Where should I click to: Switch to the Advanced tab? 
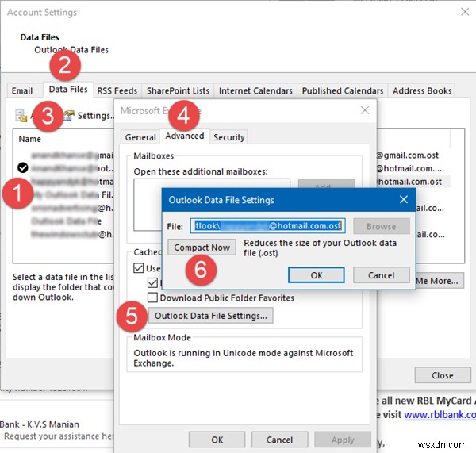pyautogui.click(x=185, y=136)
